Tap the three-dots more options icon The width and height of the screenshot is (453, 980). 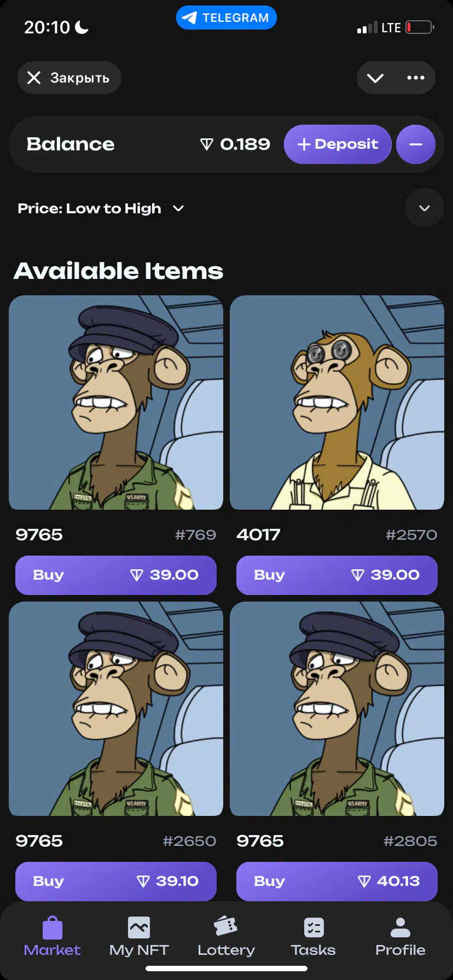(416, 78)
